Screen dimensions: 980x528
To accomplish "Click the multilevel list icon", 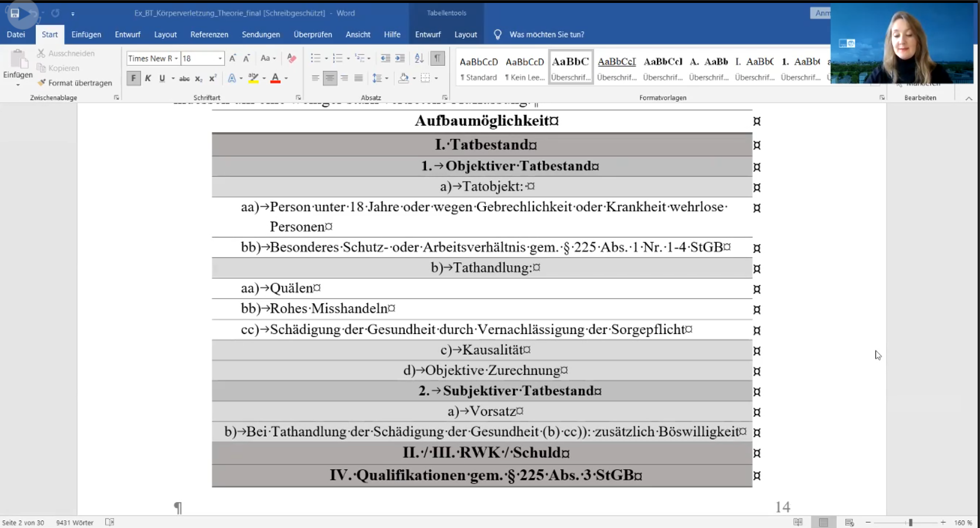I will [360, 58].
